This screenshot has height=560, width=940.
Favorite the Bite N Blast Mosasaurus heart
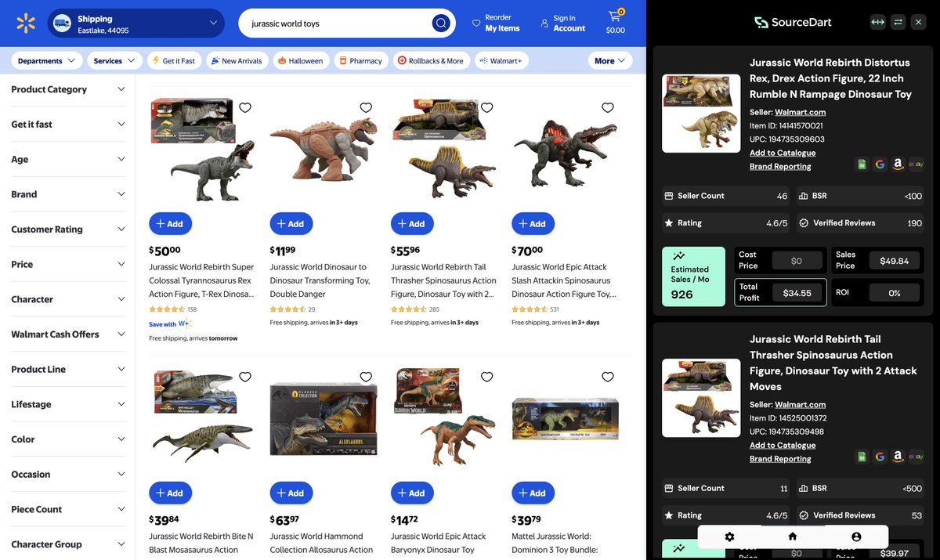pyautogui.click(x=245, y=378)
